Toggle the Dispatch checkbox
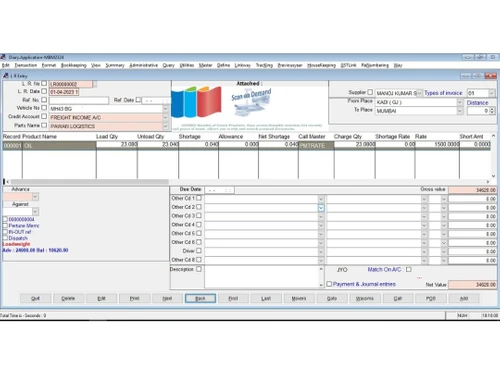This screenshot has height=375, width=500. tap(5, 238)
